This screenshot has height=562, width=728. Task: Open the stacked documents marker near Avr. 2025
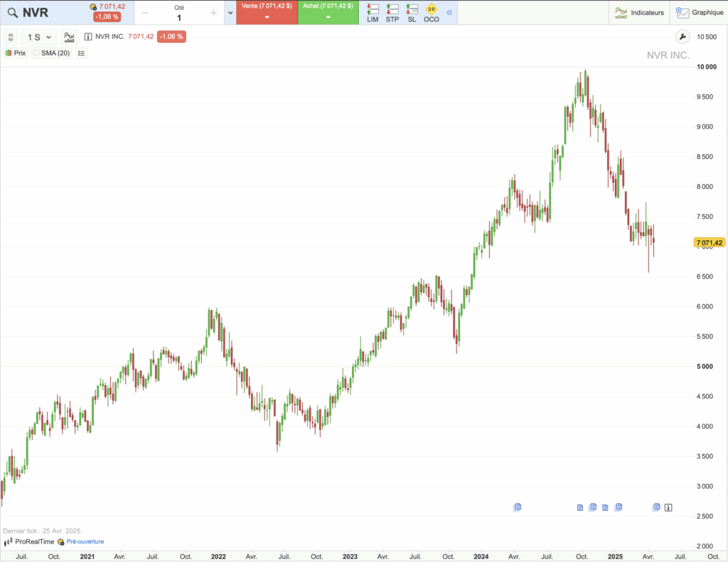click(656, 507)
